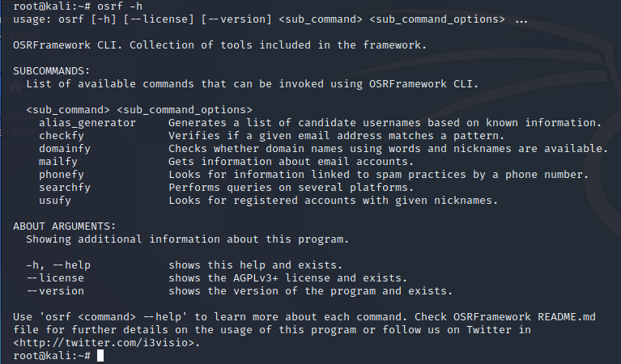Click the usufy subcommand name
Viewport: 621px width, 364px height.
point(55,201)
